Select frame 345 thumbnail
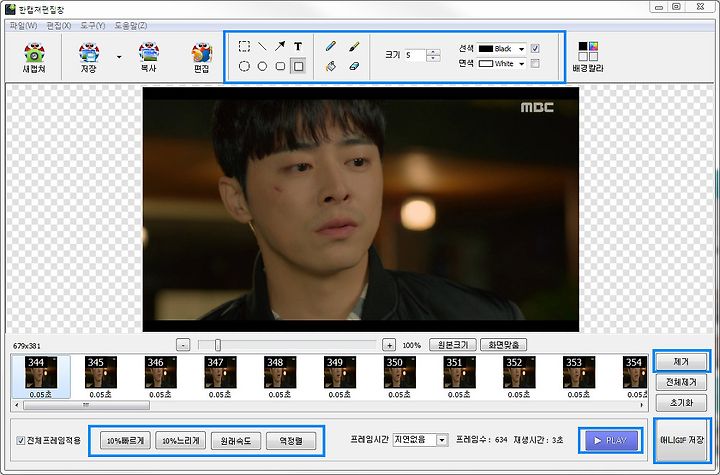 101,377
